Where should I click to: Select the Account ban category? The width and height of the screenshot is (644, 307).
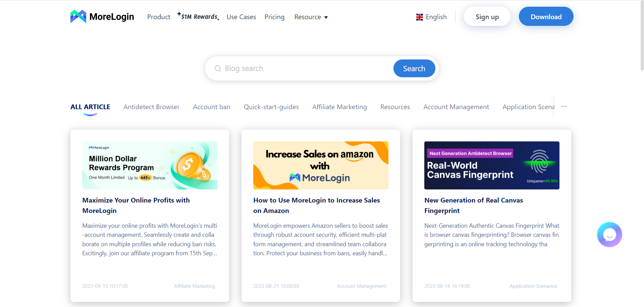point(211,107)
